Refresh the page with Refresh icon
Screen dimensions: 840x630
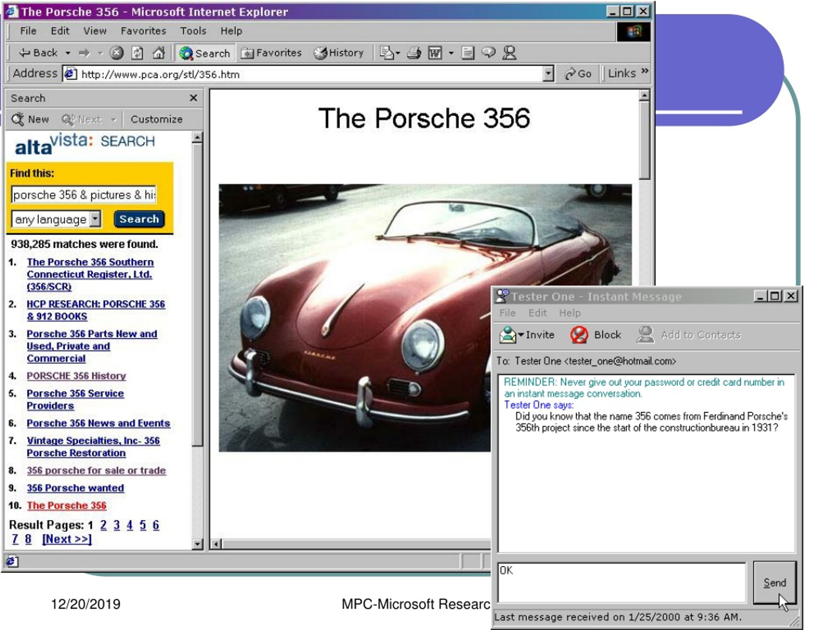click(137, 53)
